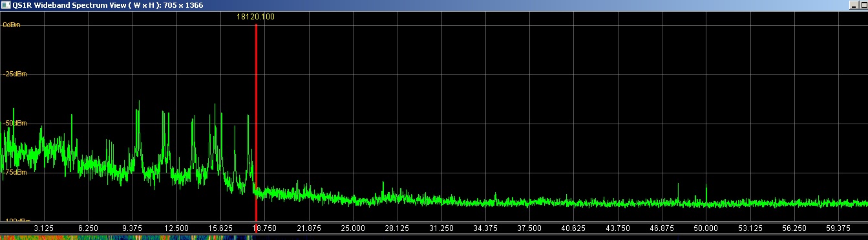
Task: Click the 3.125 frequency axis label
Action: [x=43, y=228]
